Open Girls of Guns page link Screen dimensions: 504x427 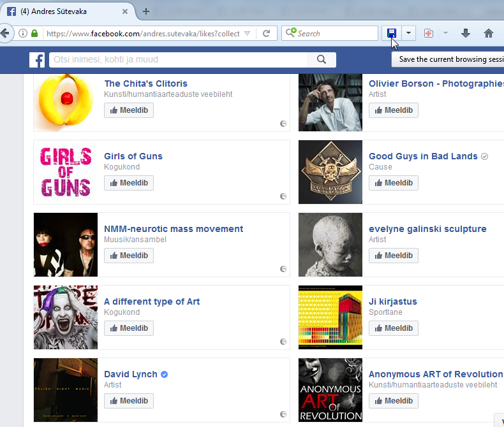point(133,156)
